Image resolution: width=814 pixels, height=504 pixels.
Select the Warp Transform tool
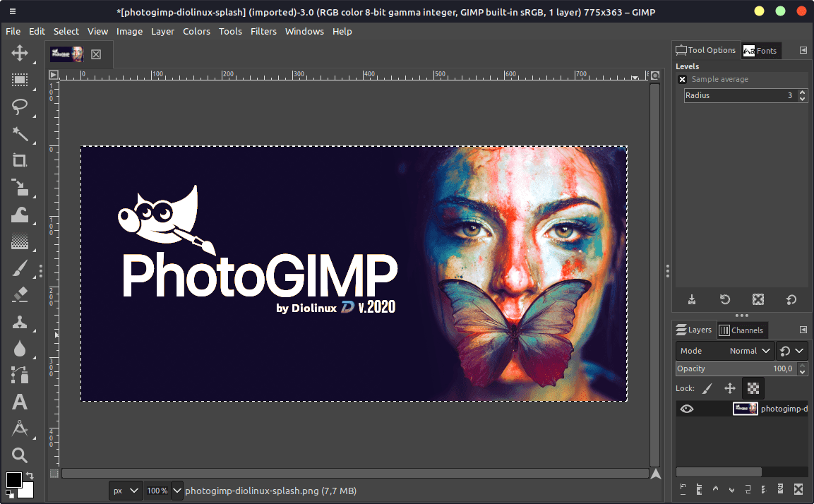[20, 215]
